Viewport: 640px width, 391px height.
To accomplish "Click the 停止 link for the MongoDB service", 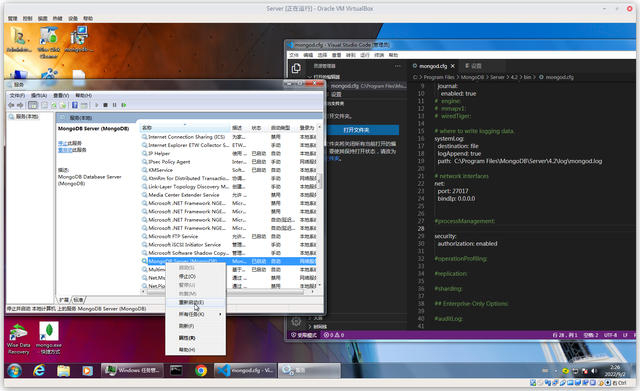I will tap(62, 143).
